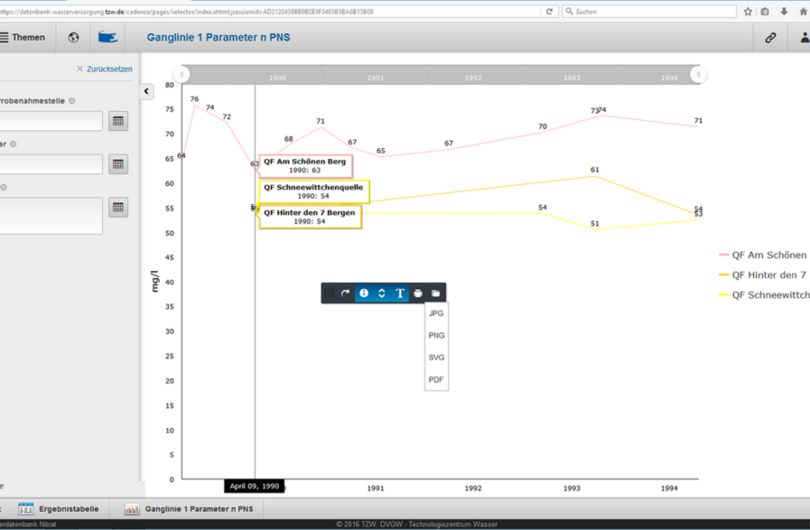Click the chain link icon at top right
This screenshot has width=810, height=530.
pyautogui.click(x=771, y=37)
